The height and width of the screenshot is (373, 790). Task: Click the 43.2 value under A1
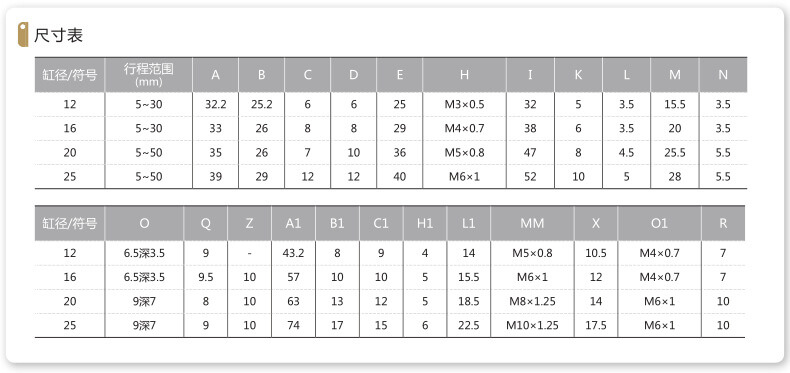pos(293,253)
